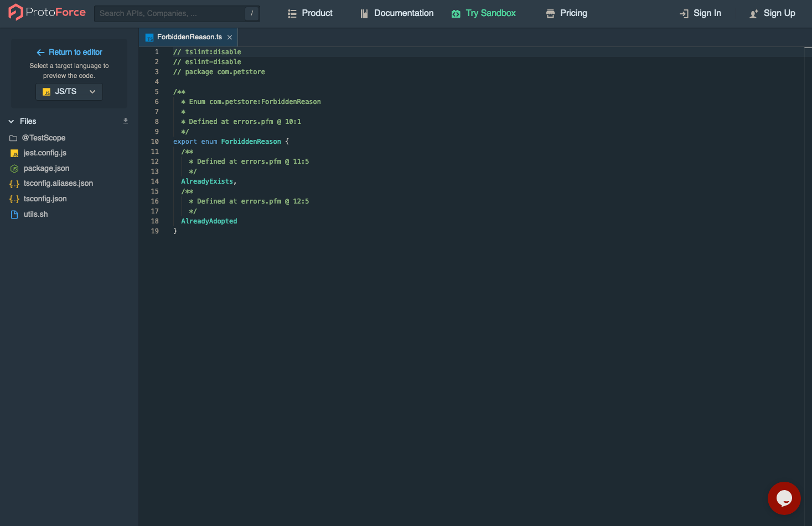Click the Sign In arrow icon
Screen dimensions: 812x526
click(684, 14)
